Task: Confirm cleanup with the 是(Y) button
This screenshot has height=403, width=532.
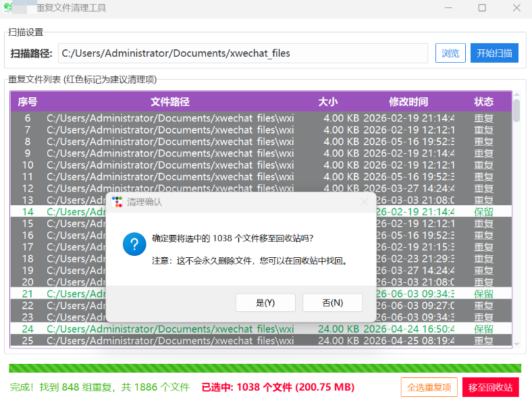Action: 265,302
